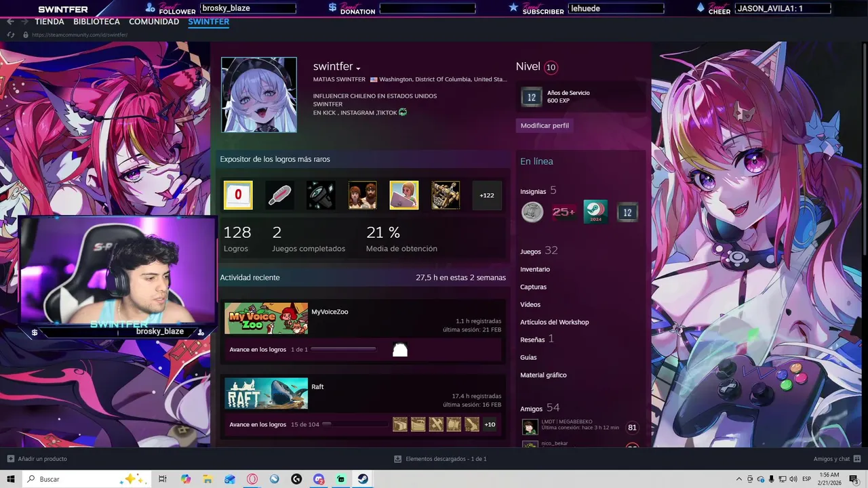The width and height of the screenshot is (868, 488).
Task: Open the ESP keyboard language selector
Action: 807,479
